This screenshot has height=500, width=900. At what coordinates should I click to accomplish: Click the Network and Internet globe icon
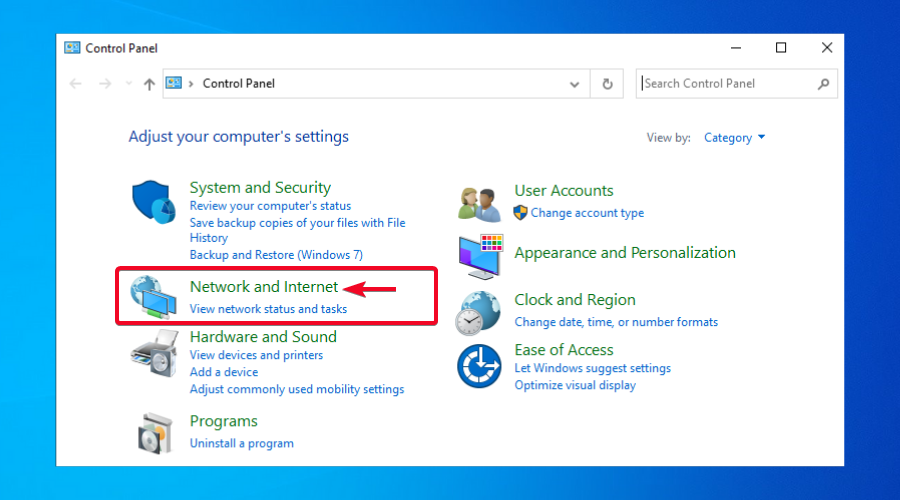(x=153, y=297)
